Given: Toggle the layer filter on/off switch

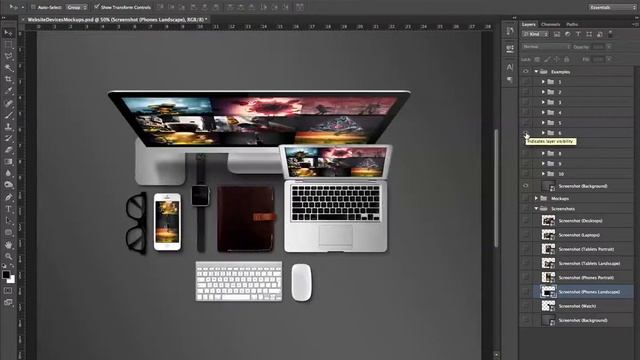Looking at the screenshot, I should click(x=611, y=34).
